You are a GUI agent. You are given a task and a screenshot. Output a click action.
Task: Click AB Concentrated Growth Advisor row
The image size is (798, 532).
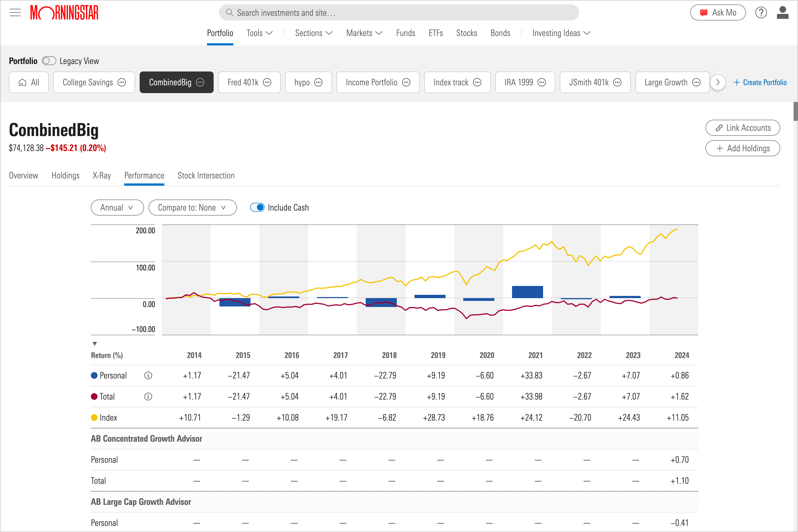click(394, 439)
